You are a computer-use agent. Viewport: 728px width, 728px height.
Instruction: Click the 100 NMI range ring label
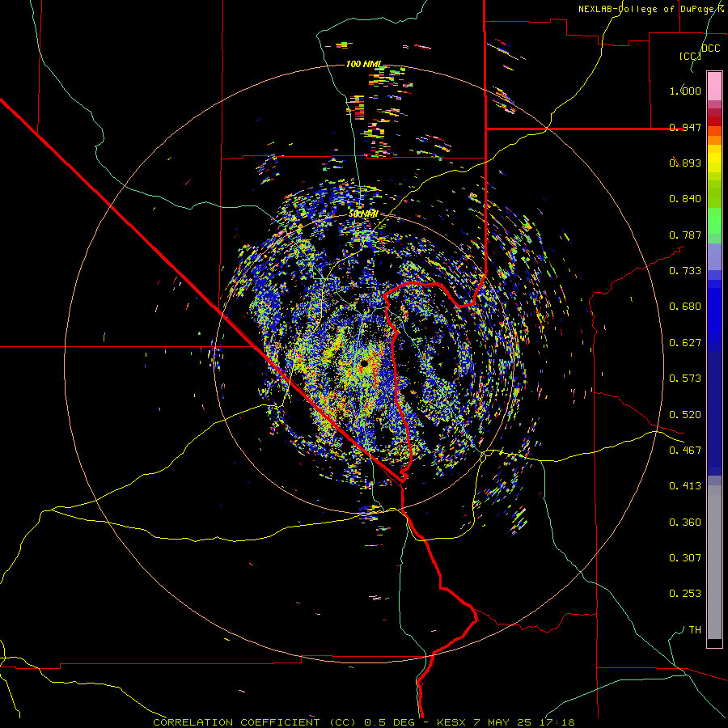tap(364, 64)
